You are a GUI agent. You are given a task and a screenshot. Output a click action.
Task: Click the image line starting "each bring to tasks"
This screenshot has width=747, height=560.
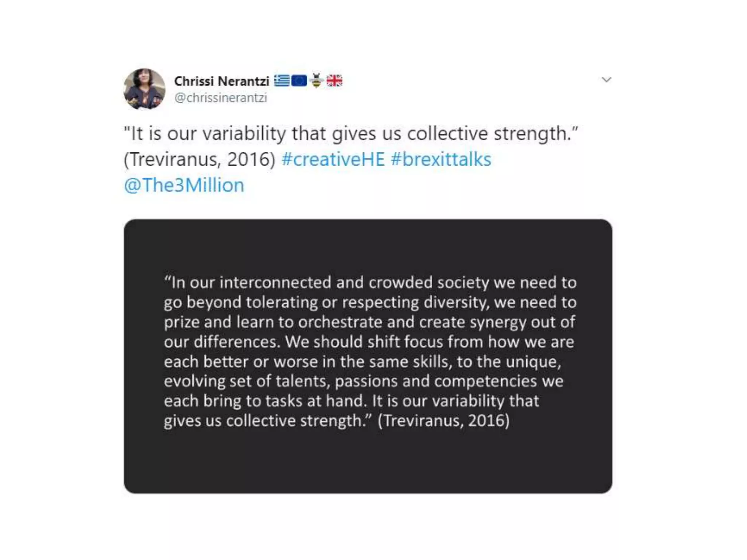[351, 401]
